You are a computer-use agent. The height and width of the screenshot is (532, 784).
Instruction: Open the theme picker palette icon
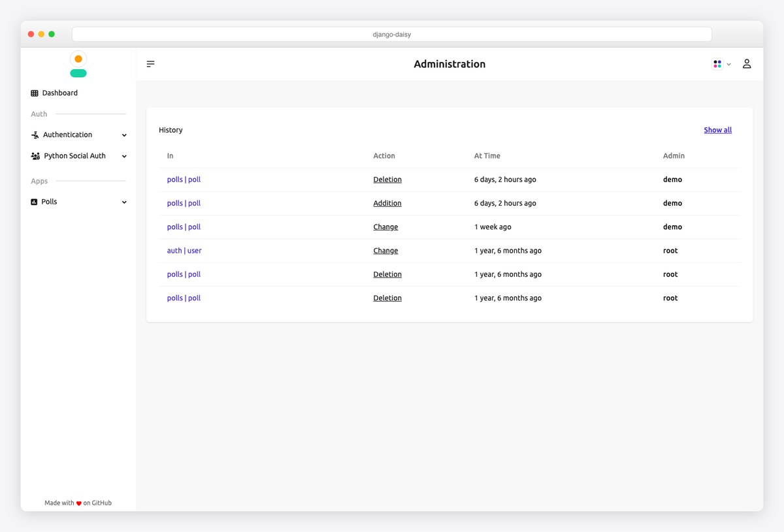717,64
